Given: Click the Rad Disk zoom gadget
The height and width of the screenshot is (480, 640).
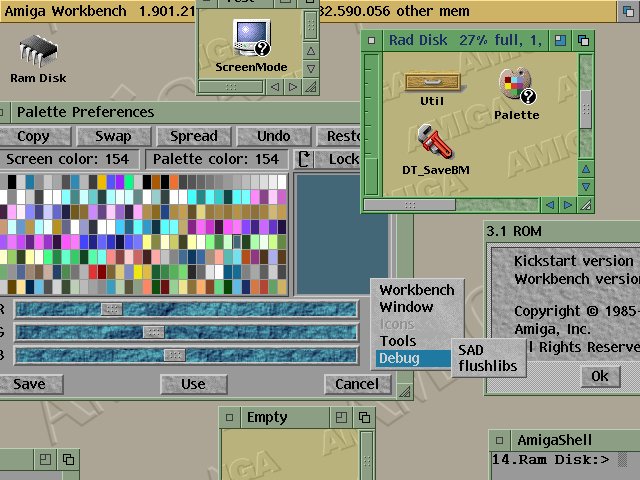Looking at the screenshot, I should pos(560,41).
